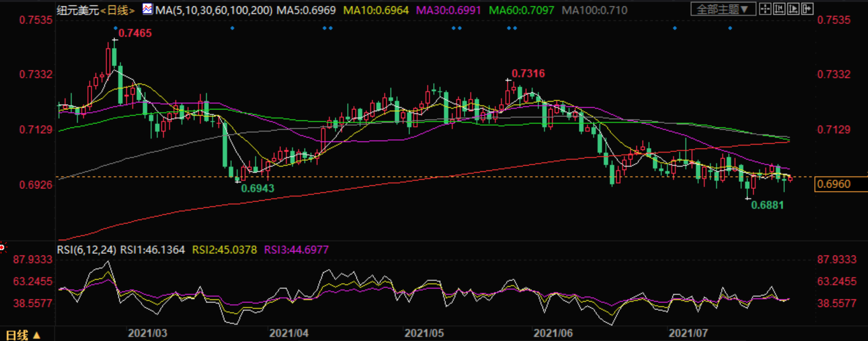Image resolution: width=868 pixels, height=341 pixels.
Task: Click the magenta RSI3:44.6977 legend value
Action: click(x=297, y=250)
